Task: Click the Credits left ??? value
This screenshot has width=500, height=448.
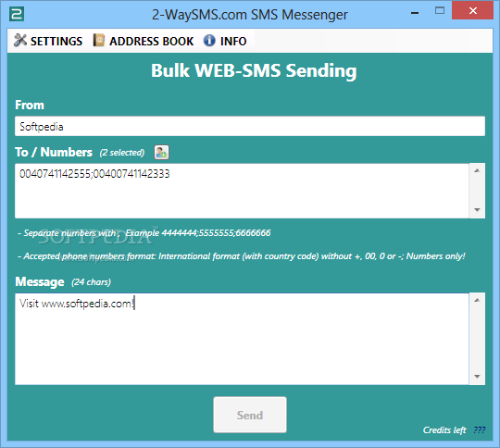Action: point(480,429)
